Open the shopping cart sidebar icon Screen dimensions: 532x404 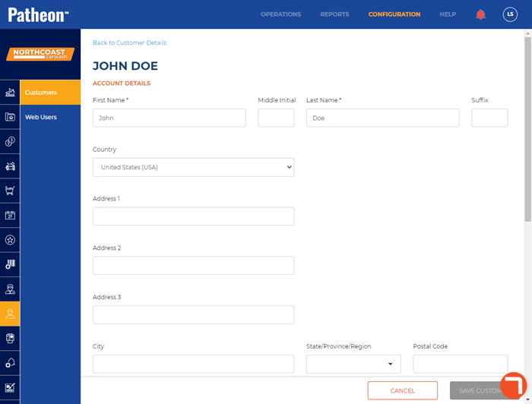point(10,191)
